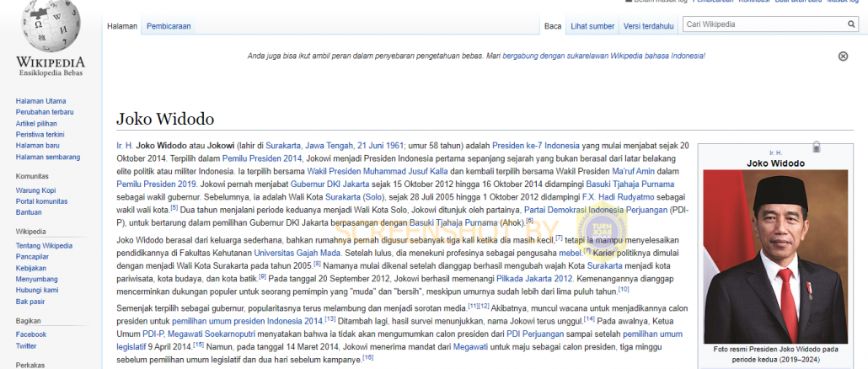Open the Presiden ke-7 Indonesia link
Image resolution: width=868 pixels, height=369 pixels.
(536, 146)
